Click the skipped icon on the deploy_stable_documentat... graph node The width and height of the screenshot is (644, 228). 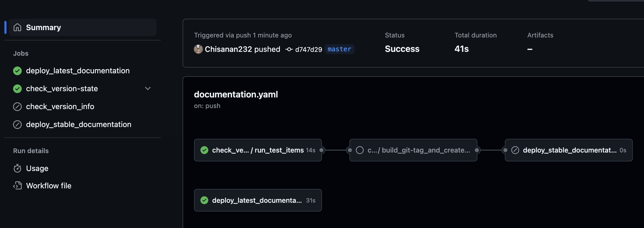(515, 150)
